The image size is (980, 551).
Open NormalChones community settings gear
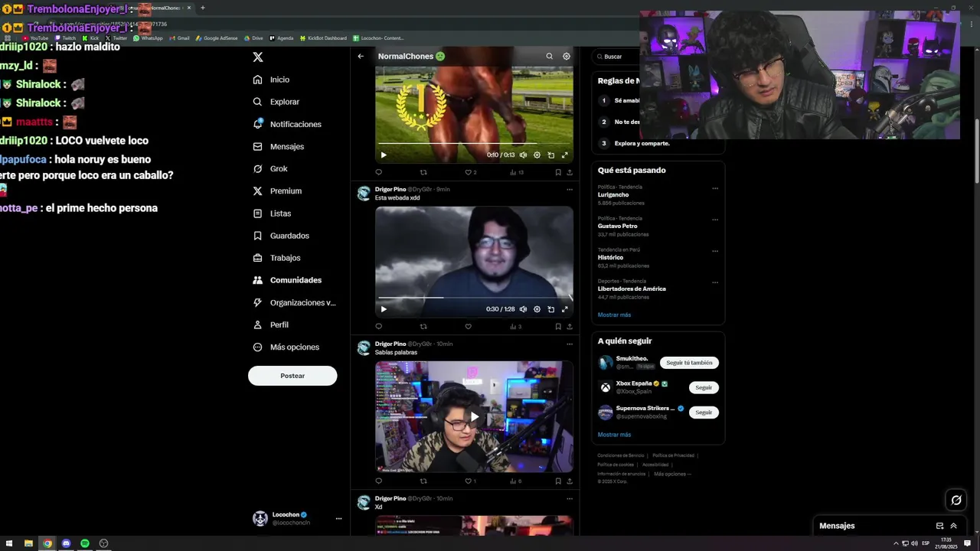(567, 56)
